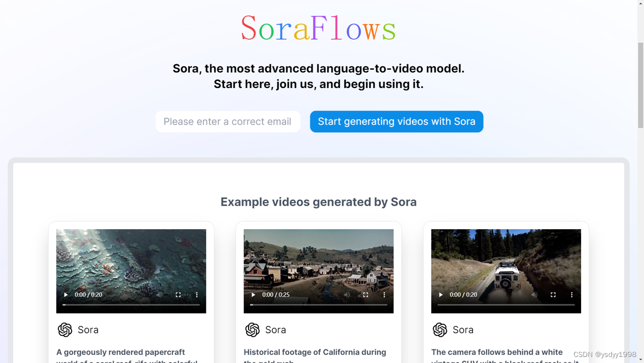The width and height of the screenshot is (644, 363).
Task: Mute the vintage SUV video
Action: 534,295
